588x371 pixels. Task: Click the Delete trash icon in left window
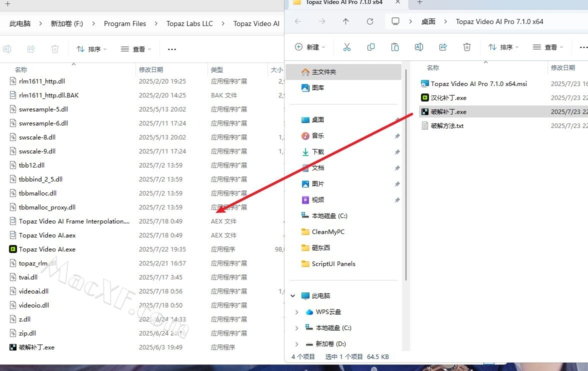click(x=55, y=49)
